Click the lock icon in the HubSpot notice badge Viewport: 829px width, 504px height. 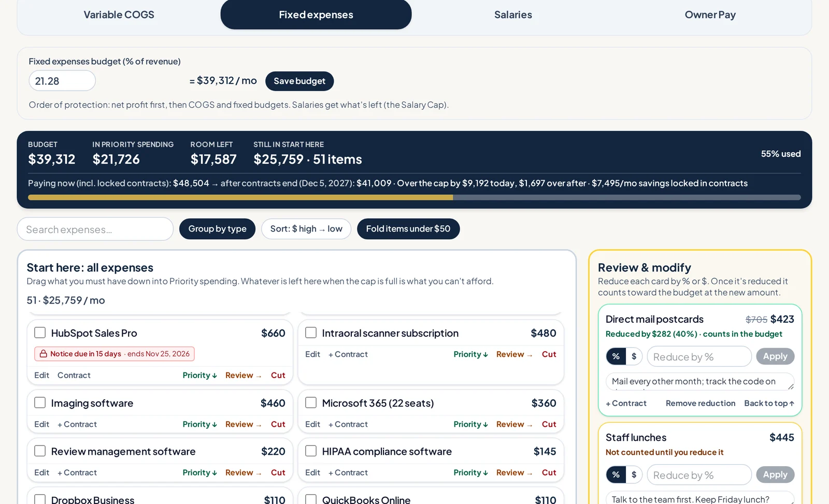pos(44,354)
